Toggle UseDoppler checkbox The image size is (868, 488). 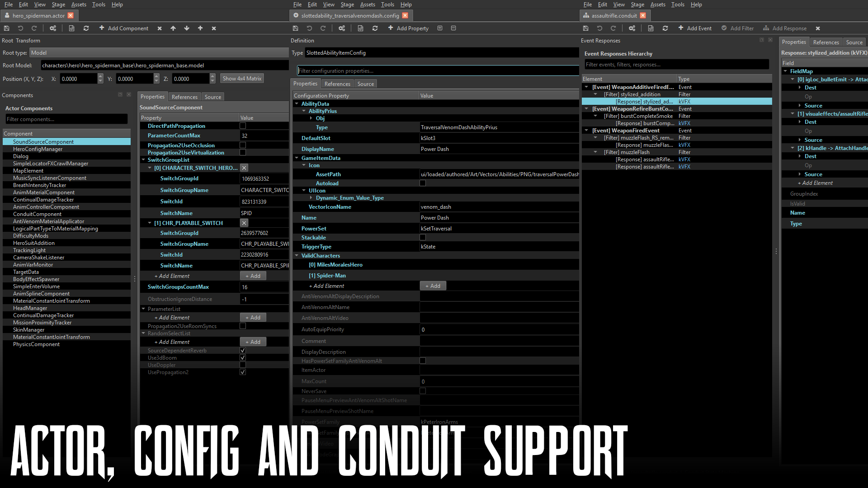(x=243, y=365)
